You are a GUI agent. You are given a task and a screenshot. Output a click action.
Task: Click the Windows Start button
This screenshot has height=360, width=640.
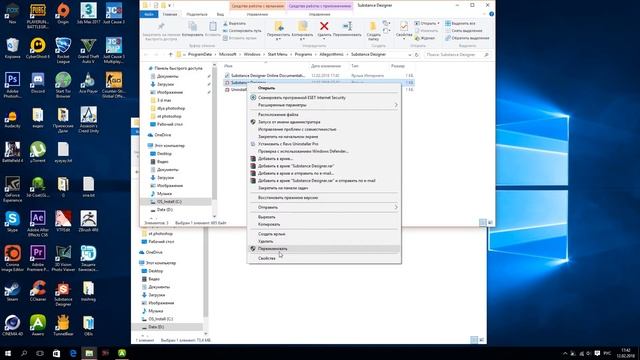coord(7,353)
